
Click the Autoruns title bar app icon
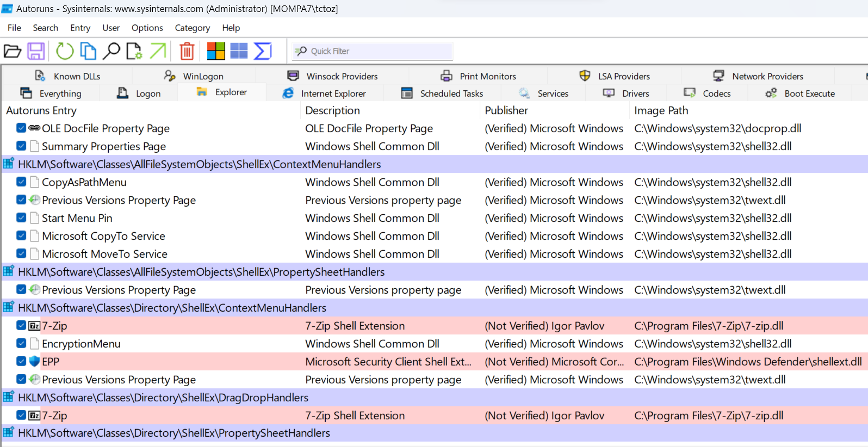pyautogui.click(x=7, y=8)
